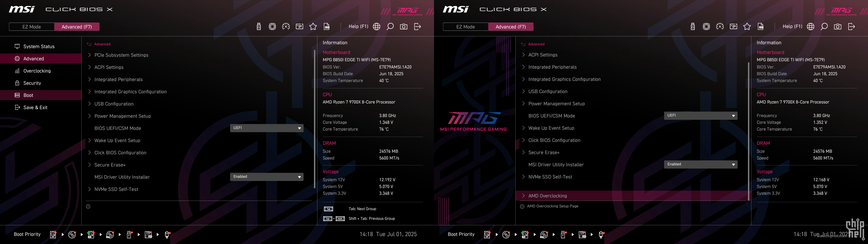Select the USB optical disc in left Boot Priority
The height and width of the screenshot is (244, 868).
(110, 235)
